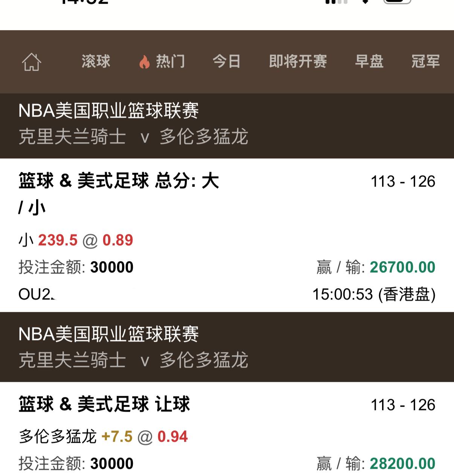Viewport: 454px width, 476px height.
Task: Tap 多伦多猛龙 +7.5 @ 0.94 selection
Action: tap(103, 436)
